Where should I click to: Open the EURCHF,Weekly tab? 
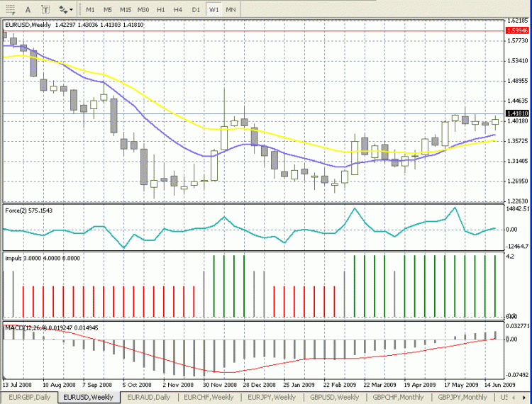[x=209, y=397]
